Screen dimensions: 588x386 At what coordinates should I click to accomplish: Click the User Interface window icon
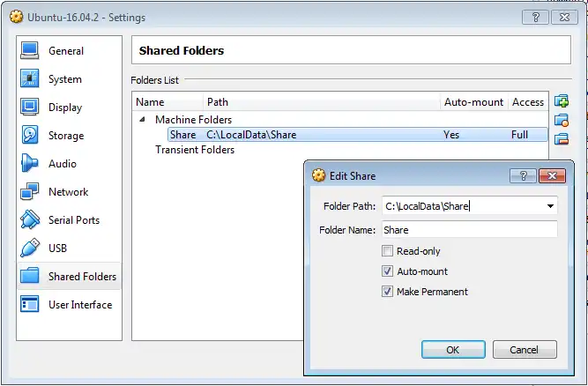click(30, 304)
